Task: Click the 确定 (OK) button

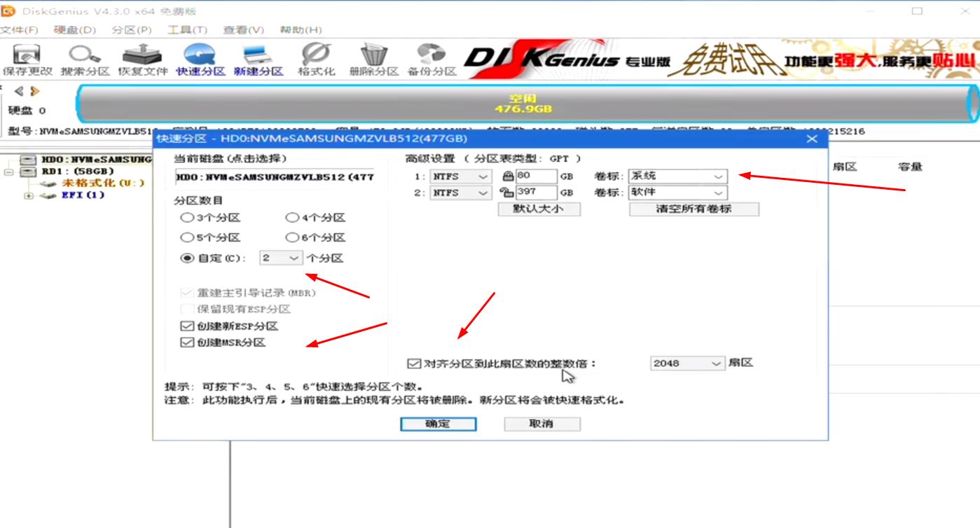Action: point(439,424)
